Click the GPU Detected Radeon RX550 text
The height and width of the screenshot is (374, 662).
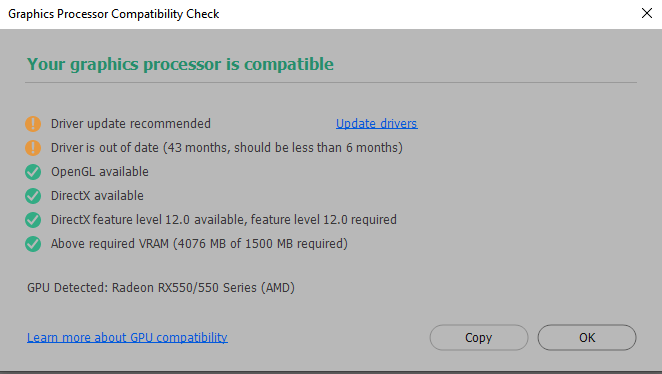pos(161,288)
